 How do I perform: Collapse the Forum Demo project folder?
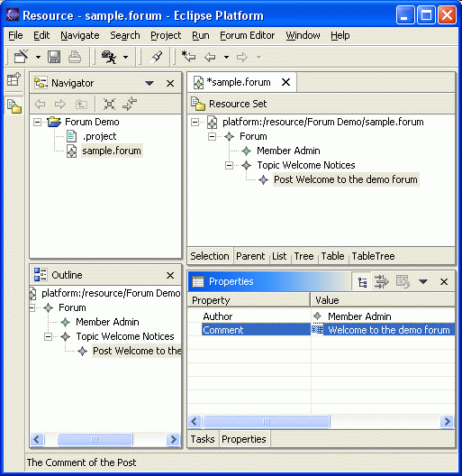pos(37,122)
